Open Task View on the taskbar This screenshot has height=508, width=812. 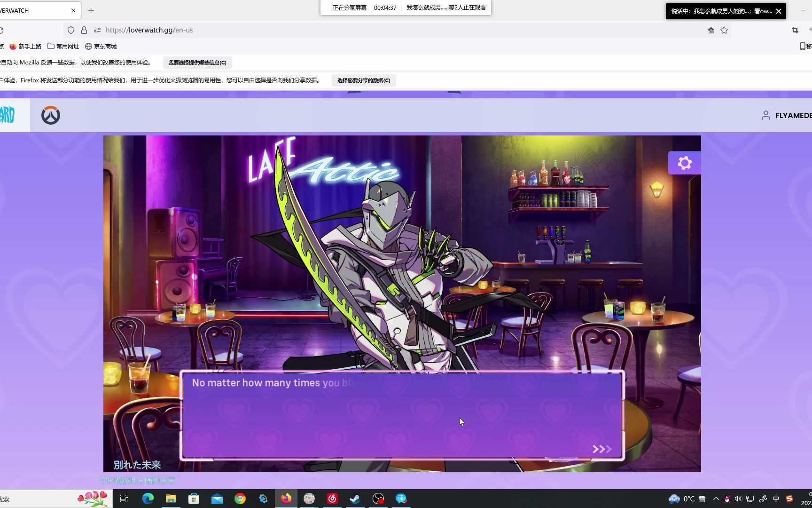point(124,499)
